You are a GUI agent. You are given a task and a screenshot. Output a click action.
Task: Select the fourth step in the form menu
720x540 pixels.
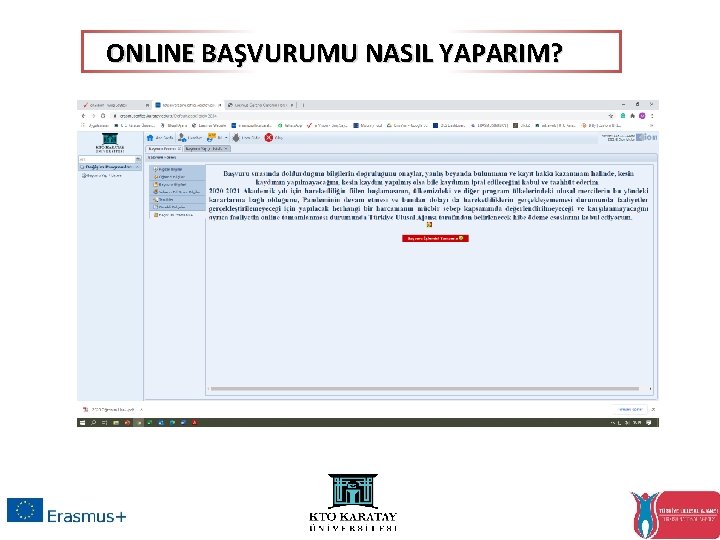[177, 192]
